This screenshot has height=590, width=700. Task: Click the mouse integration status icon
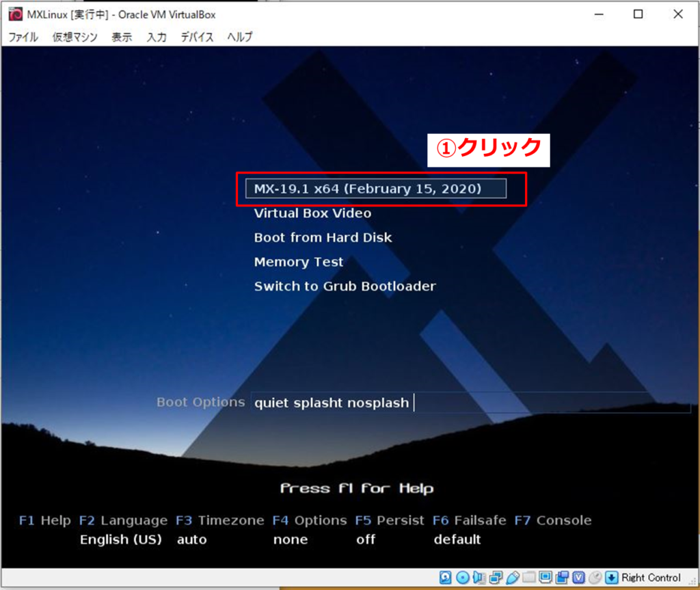click(x=595, y=578)
